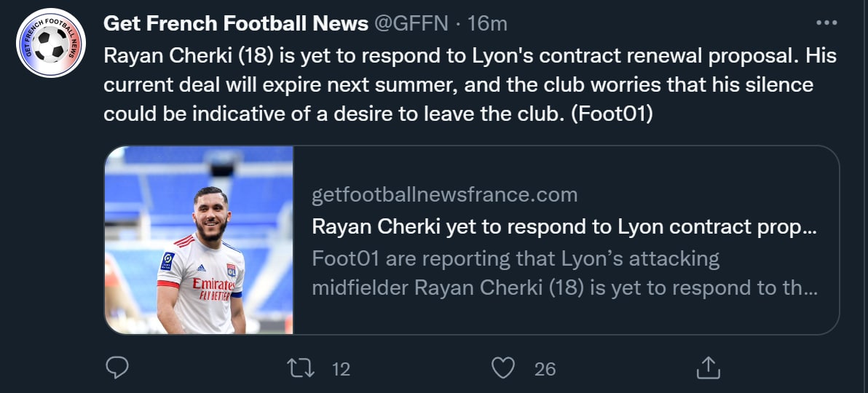868x393 pixels.
Task: Click the reply speech bubble icon
Action: [x=117, y=368]
